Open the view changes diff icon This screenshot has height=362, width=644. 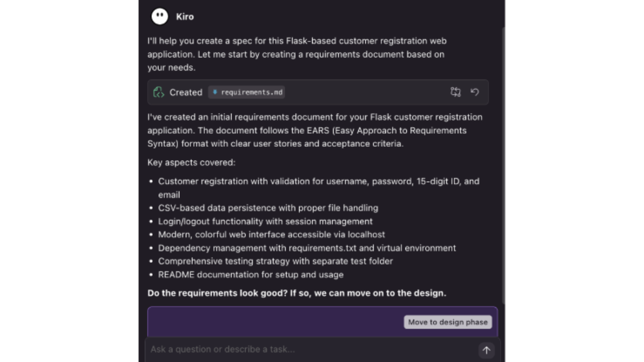(455, 92)
